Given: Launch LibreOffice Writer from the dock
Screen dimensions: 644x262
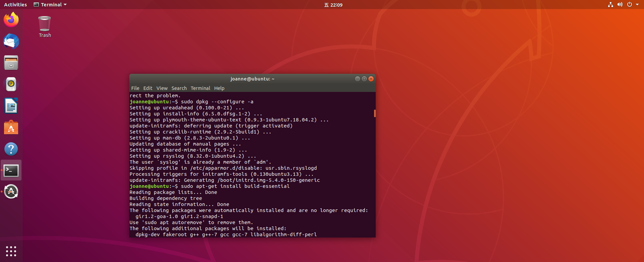Looking at the screenshot, I should coord(11,106).
